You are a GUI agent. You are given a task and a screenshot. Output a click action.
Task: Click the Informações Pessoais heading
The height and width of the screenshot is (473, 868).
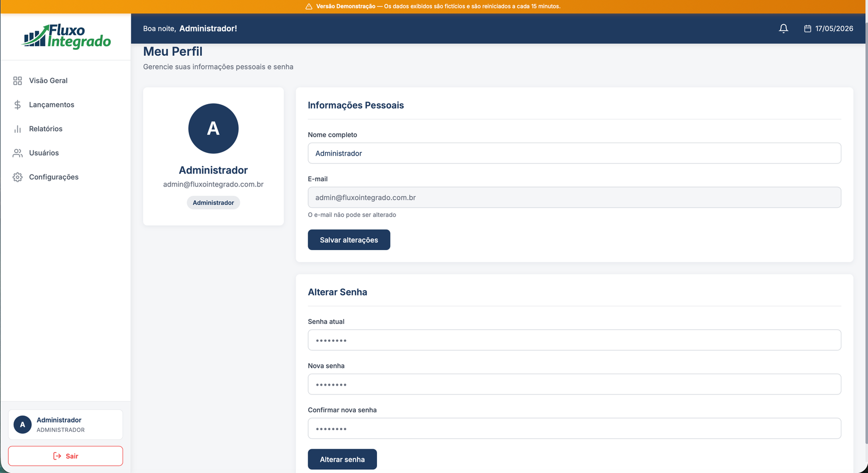(356, 105)
